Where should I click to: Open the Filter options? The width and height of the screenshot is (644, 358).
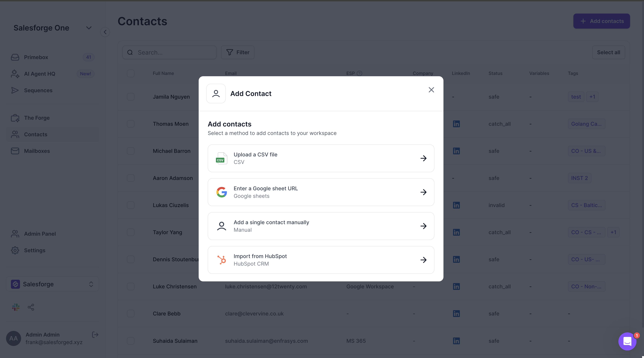237,52
